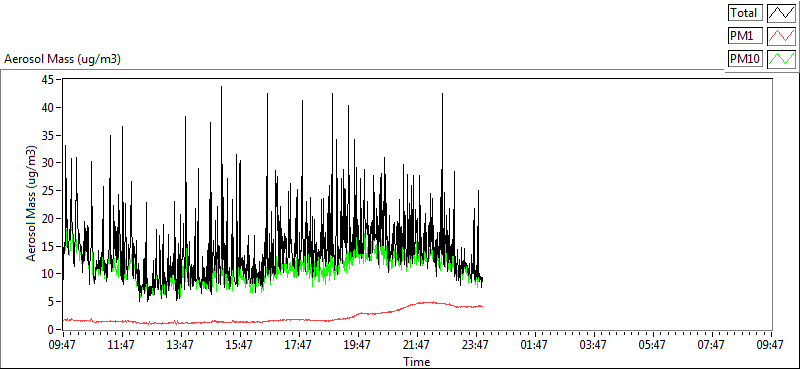Click the Total plot legend line icon

782,12
